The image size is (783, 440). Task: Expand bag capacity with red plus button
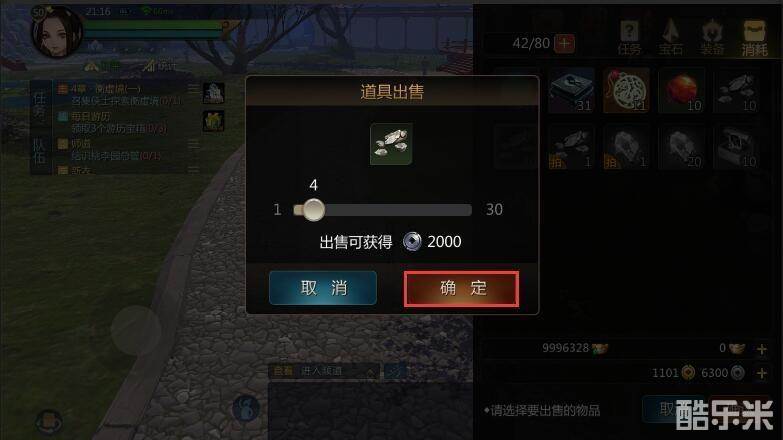[x=564, y=43]
